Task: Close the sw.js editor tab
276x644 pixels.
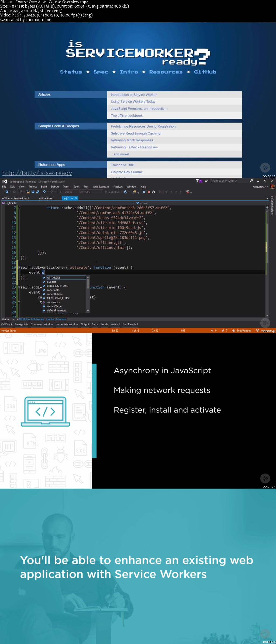Action: (x=76, y=198)
